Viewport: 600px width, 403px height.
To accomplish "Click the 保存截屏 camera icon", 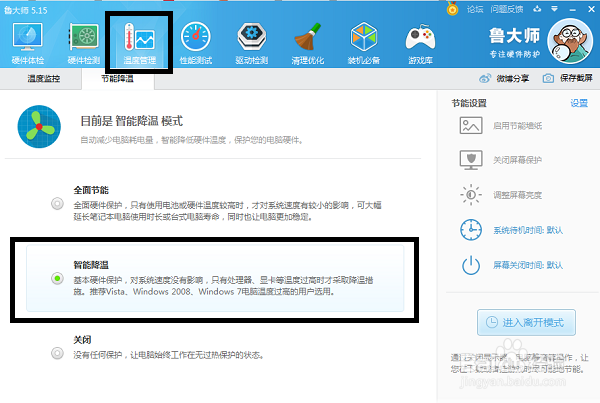I will [548, 78].
